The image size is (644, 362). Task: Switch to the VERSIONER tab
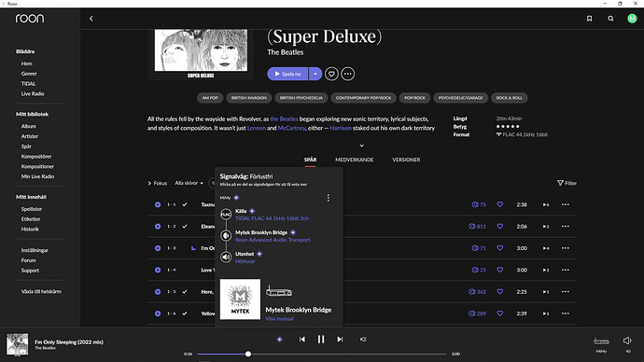click(406, 160)
